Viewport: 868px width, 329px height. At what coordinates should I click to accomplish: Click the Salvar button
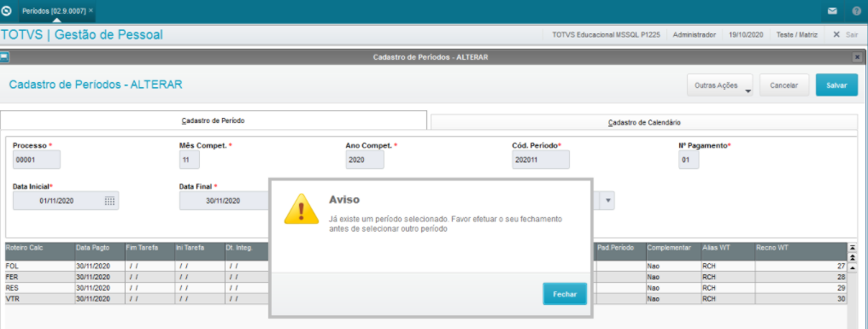pyautogui.click(x=836, y=85)
